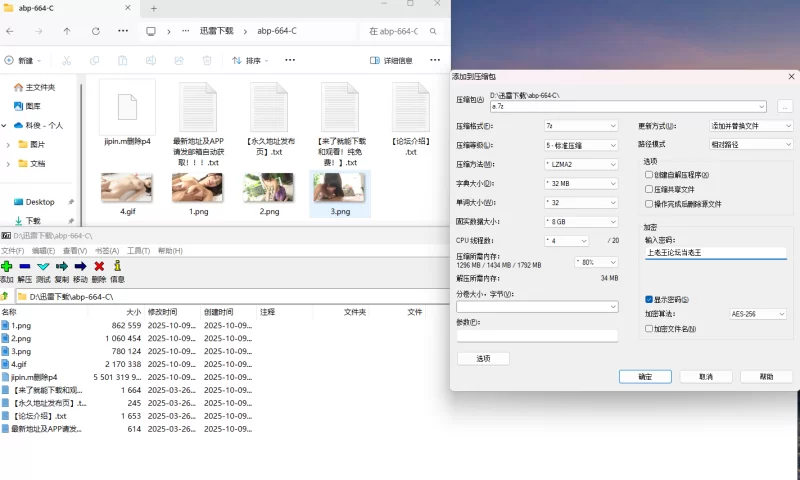Enable the 创建自解压程序 checkbox
This screenshot has height=480, width=800.
point(649,175)
